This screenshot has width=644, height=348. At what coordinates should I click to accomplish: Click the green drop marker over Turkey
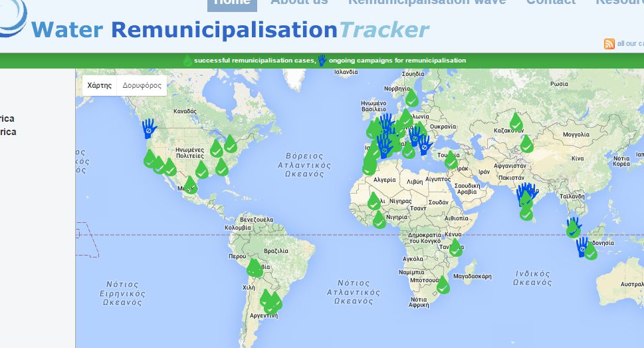451,160
